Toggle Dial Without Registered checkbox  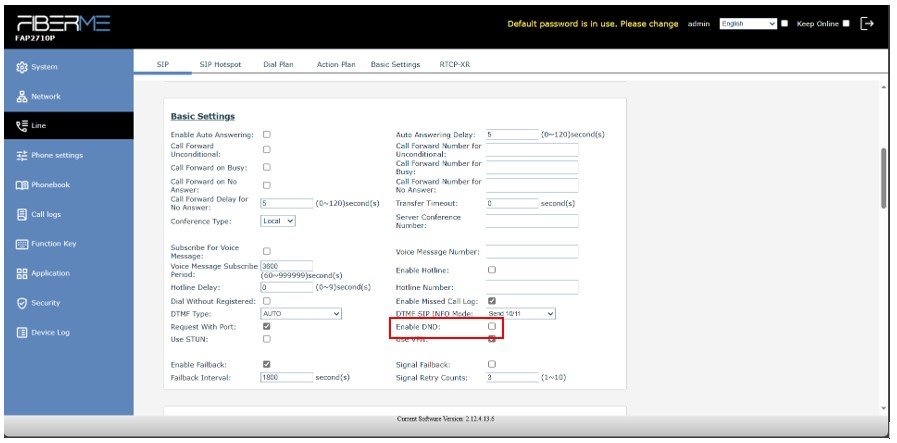267,300
